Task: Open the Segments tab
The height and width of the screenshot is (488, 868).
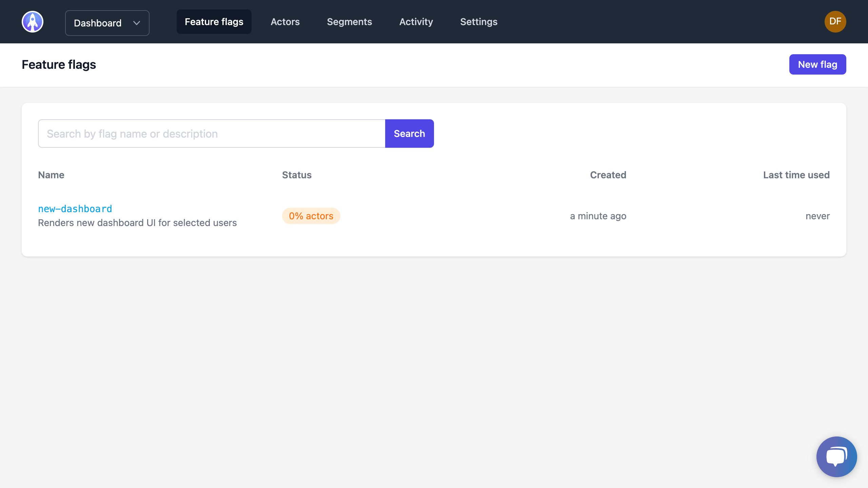Action: 349,22
